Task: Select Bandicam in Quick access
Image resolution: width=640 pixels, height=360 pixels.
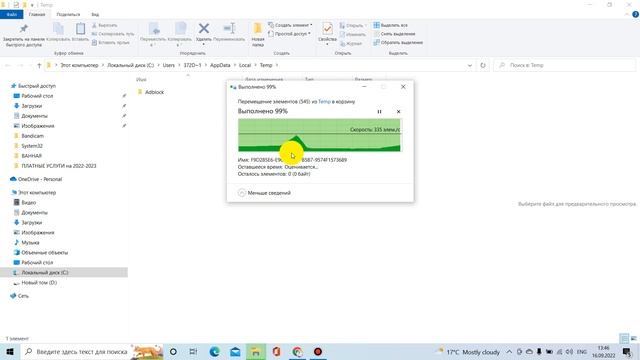Action: (x=32, y=136)
